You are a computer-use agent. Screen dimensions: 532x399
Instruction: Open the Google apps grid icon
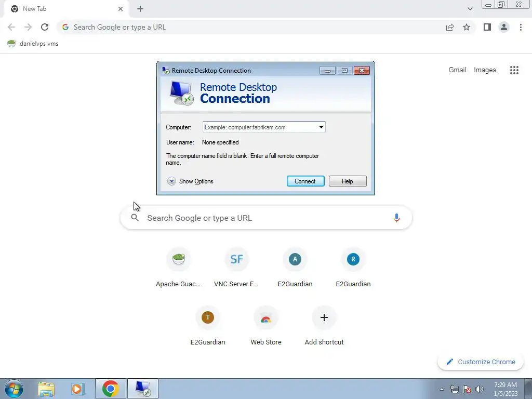click(x=514, y=70)
